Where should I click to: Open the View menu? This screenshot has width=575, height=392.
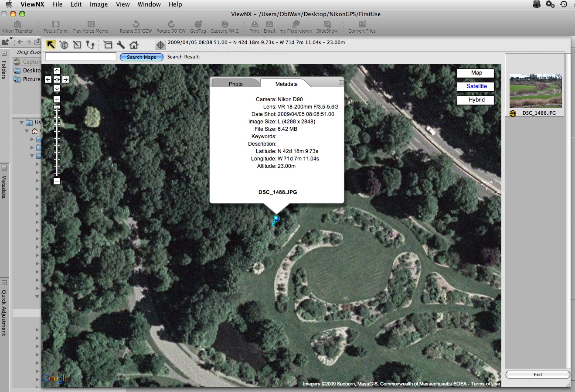coord(123,4)
